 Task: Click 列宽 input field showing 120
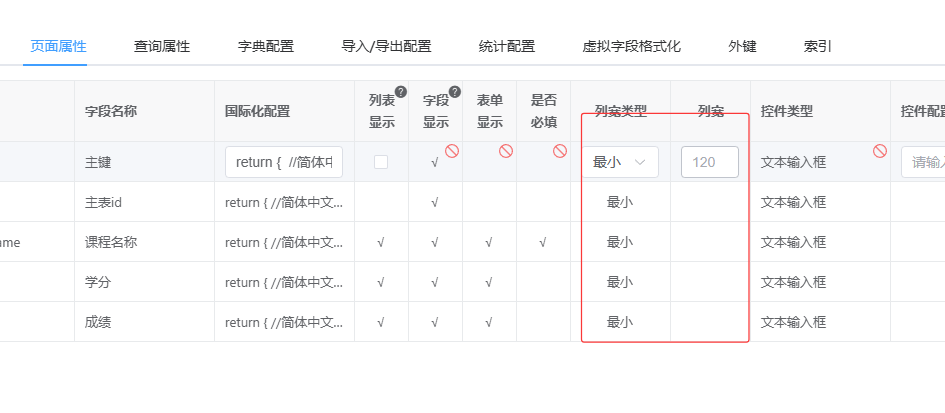coord(710,162)
